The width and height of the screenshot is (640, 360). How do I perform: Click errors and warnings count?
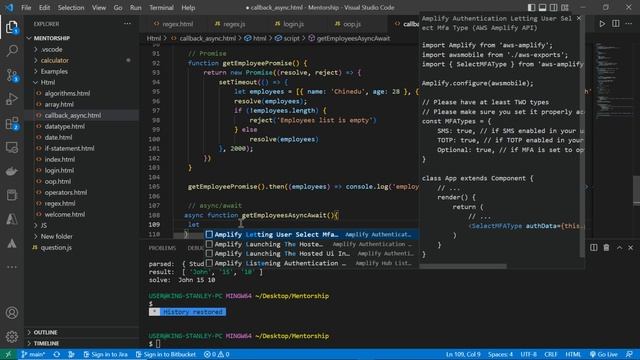217,354
